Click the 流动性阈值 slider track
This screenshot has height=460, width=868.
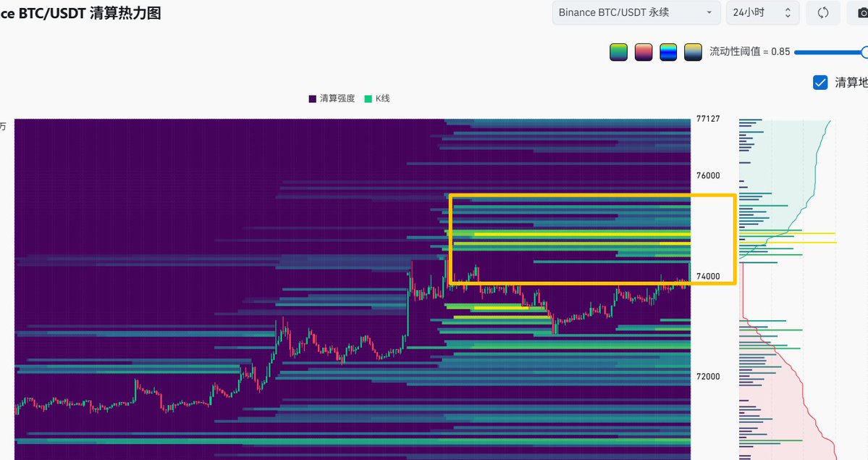point(825,52)
